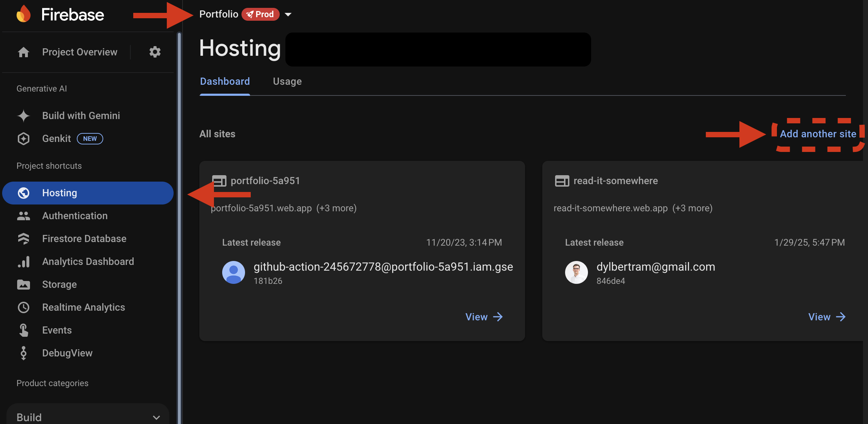Image resolution: width=868 pixels, height=424 pixels.
Task: Click the Firebase flame logo
Action: pos(24,14)
